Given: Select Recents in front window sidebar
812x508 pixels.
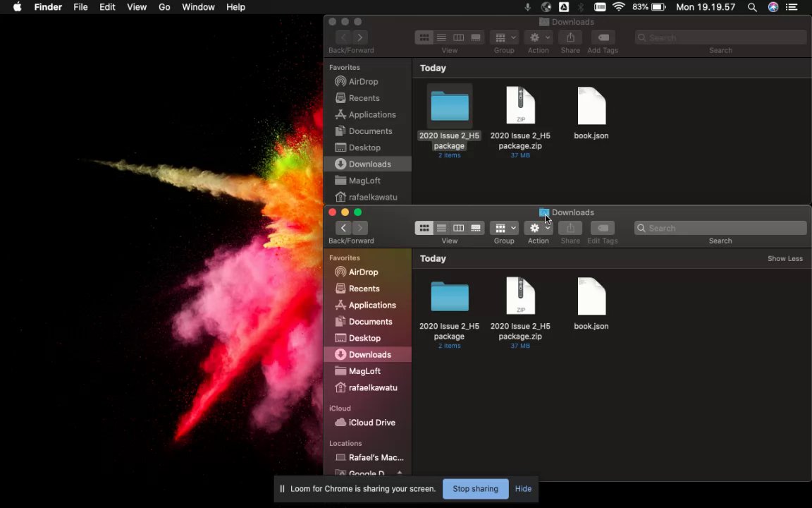Looking at the screenshot, I should click(367, 289).
